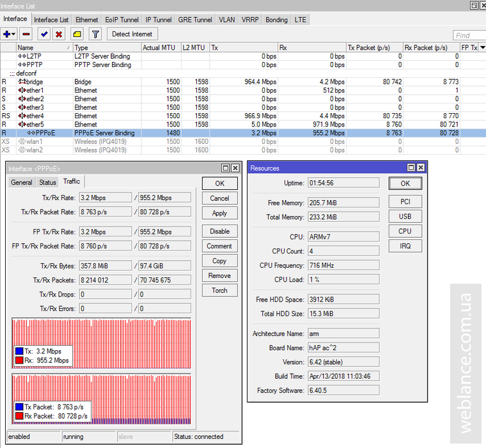Click the Name column sort arrow
Image resolution: width=486 pixels, height=448 pixels.
tap(68, 48)
